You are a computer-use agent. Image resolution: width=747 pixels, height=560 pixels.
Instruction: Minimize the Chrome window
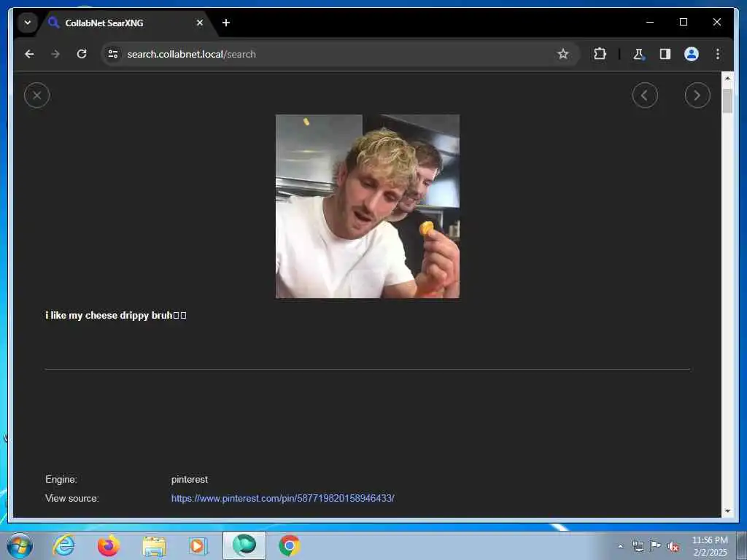click(650, 23)
